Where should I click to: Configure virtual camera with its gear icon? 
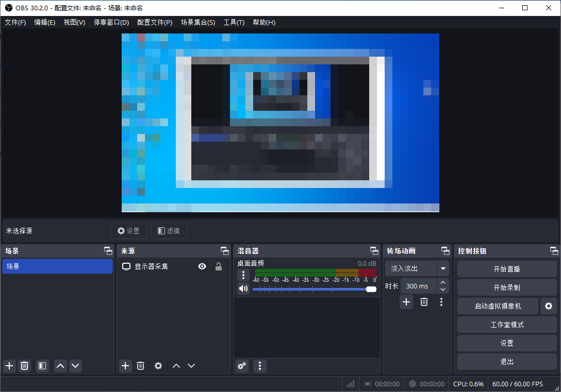[x=548, y=306]
